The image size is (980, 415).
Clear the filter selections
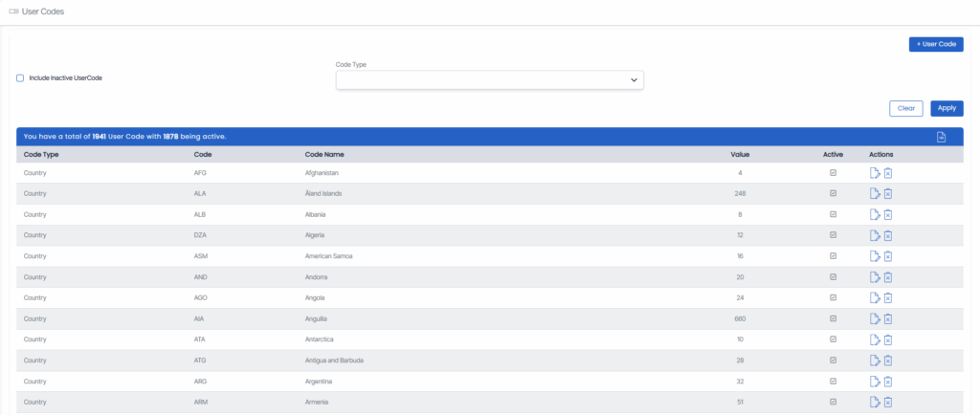click(x=906, y=108)
